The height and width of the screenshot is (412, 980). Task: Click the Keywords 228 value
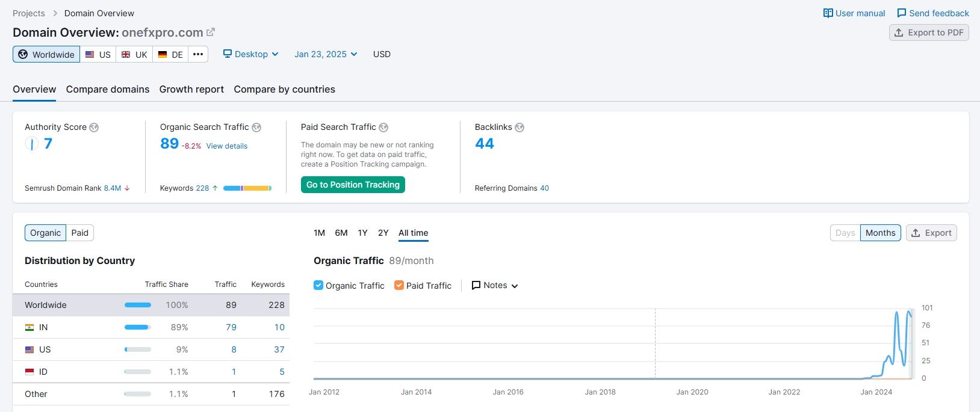click(202, 188)
